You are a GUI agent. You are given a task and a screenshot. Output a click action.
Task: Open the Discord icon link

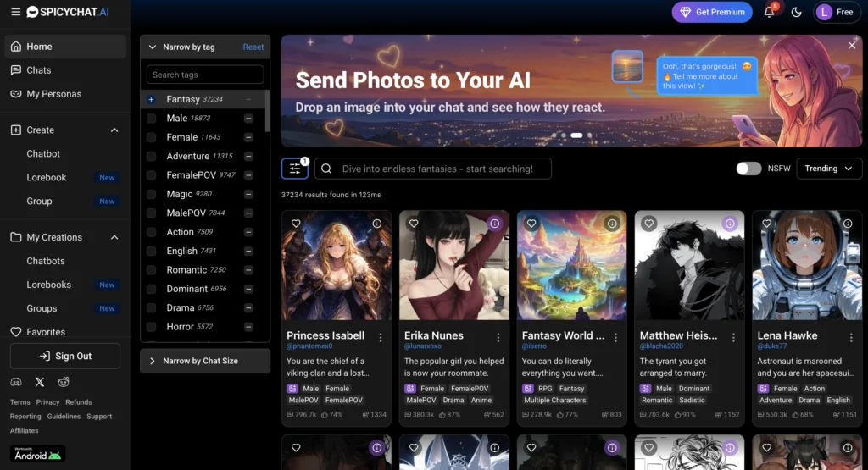tap(16, 382)
